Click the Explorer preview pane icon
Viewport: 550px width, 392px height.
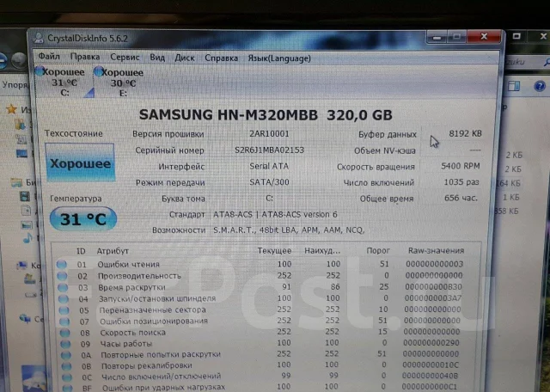tap(514, 86)
